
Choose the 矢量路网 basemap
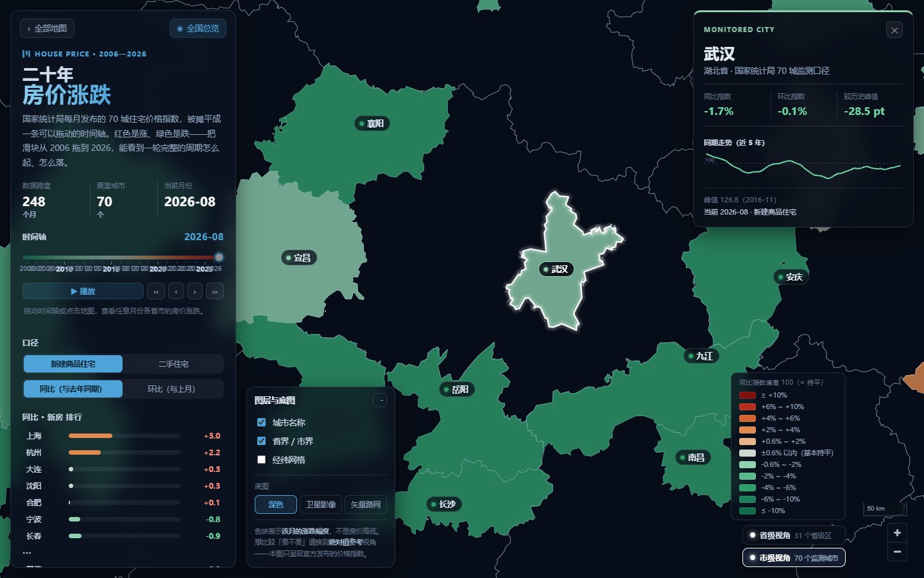(x=366, y=504)
